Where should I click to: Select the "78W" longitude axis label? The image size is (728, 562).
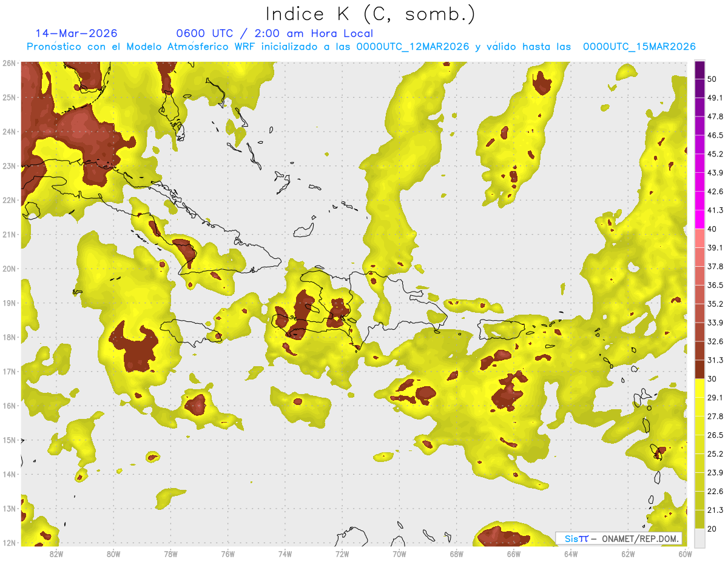click(x=170, y=554)
